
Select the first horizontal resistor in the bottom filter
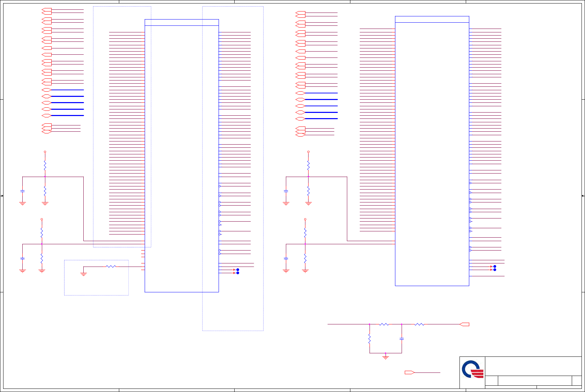pos(384,324)
